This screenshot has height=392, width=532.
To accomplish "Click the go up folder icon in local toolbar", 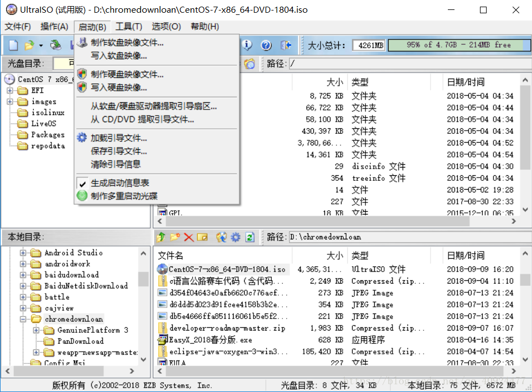I will coord(161,237).
